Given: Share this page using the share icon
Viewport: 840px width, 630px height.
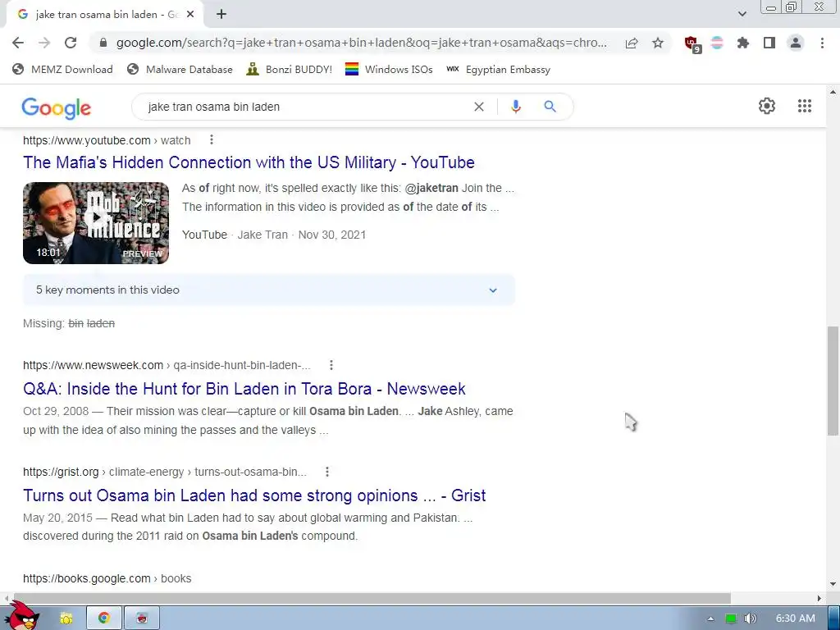Looking at the screenshot, I should (632, 43).
